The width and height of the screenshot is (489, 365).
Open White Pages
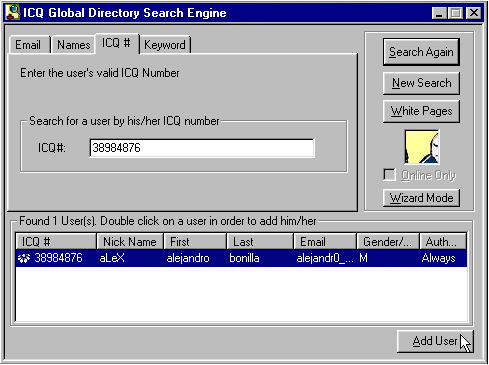click(421, 111)
